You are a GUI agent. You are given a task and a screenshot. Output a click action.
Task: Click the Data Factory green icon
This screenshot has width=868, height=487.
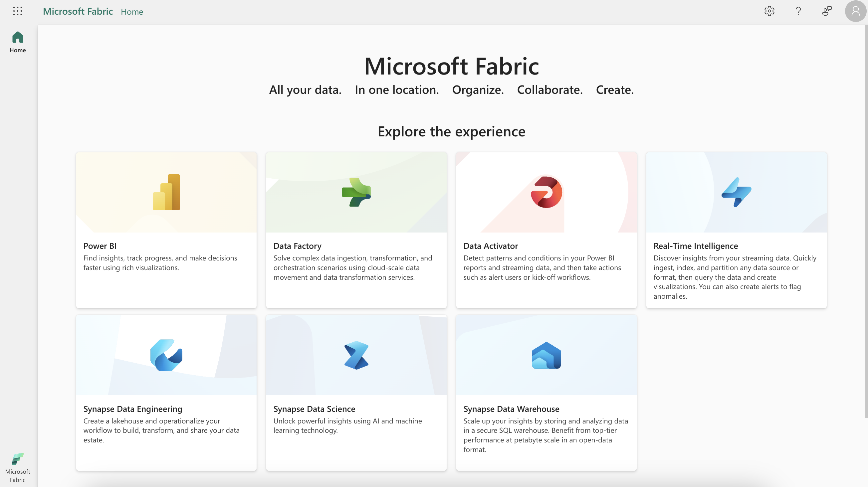(356, 192)
